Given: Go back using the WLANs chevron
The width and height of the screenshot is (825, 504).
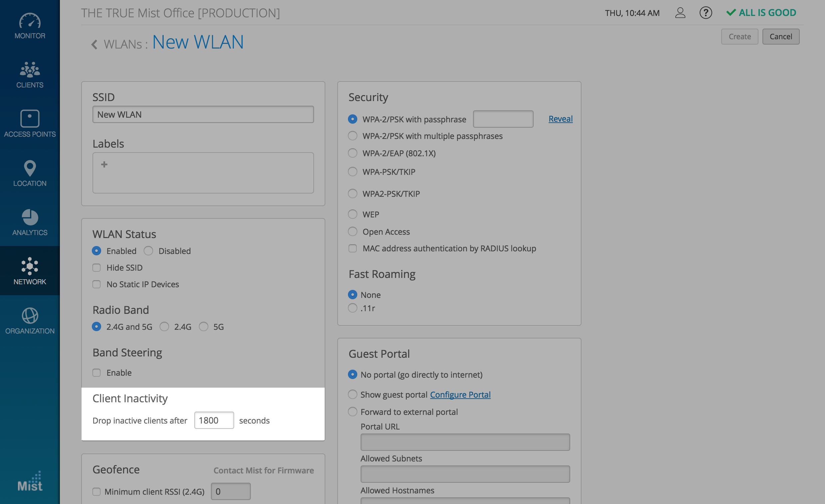Looking at the screenshot, I should click(x=95, y=45).
